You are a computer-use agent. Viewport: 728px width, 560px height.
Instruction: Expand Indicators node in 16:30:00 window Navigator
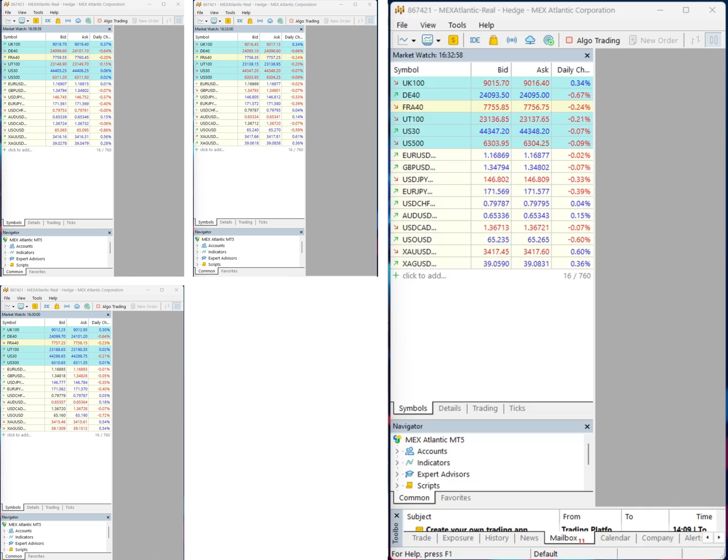pos(4,537)
